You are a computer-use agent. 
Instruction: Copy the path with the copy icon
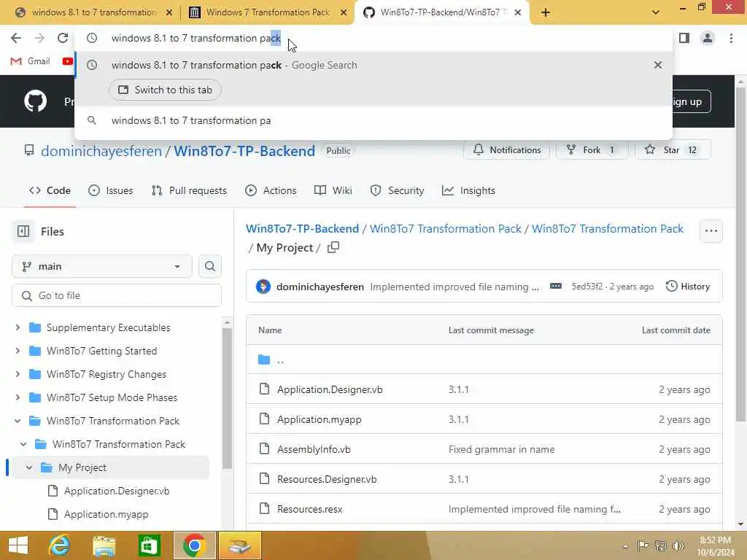pyautogui.click(x=333, y=247)
